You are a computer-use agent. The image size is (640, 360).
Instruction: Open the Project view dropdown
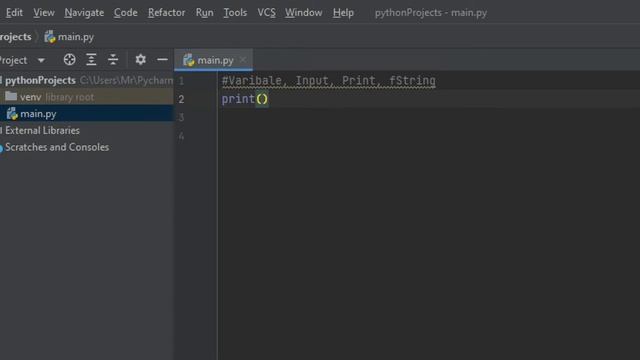41,60
